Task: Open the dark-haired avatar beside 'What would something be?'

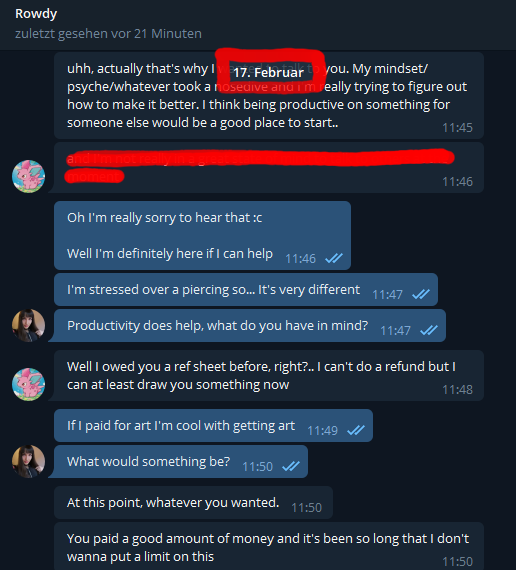Action: click(x=28, y=461)
